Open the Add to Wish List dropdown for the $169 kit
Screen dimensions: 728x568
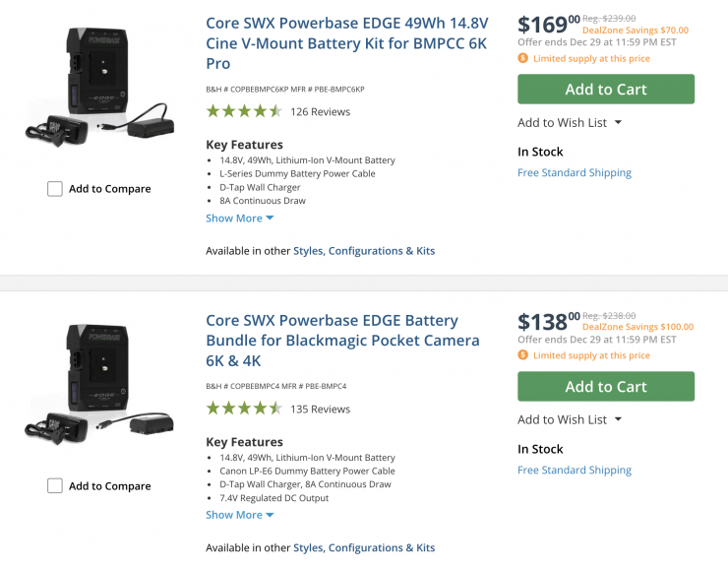(570, 123)
